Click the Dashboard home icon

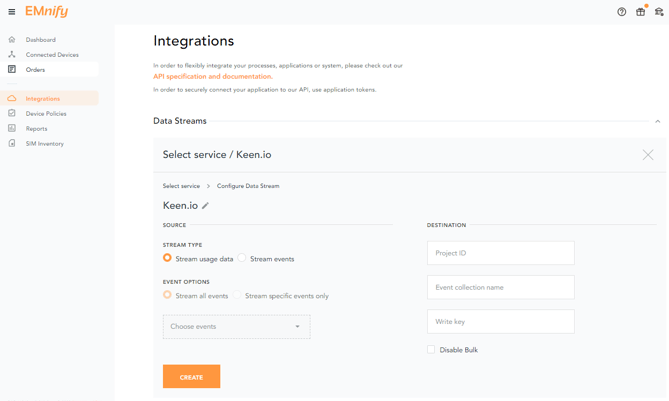point(12,40)
